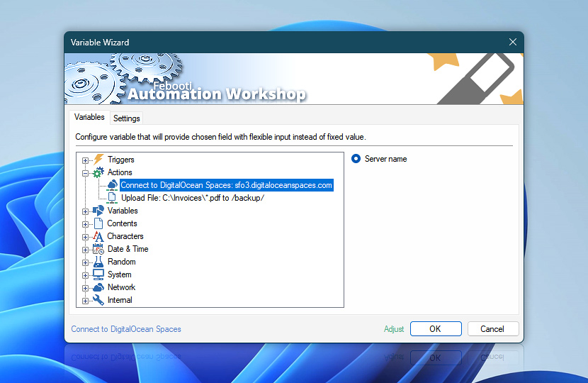Select the Contents label in tree
588x383 pixels.
pyautogui.click(x=122, y=223)
